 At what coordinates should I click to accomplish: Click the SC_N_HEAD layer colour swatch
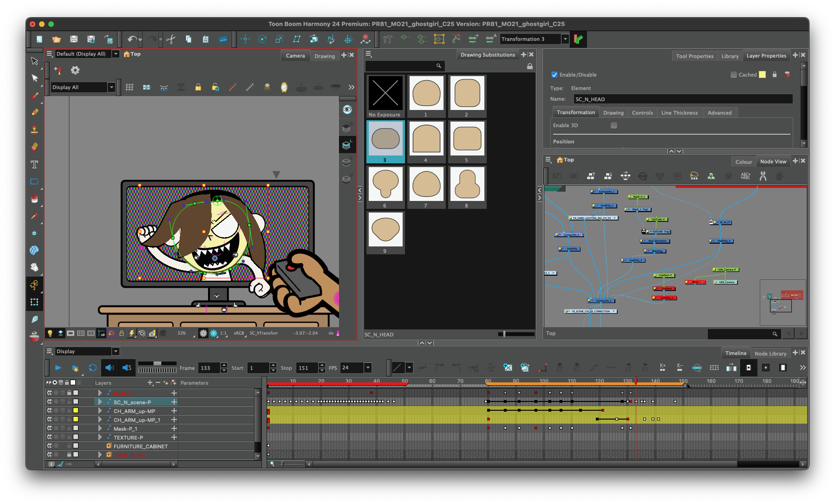(x=762, y=75)
